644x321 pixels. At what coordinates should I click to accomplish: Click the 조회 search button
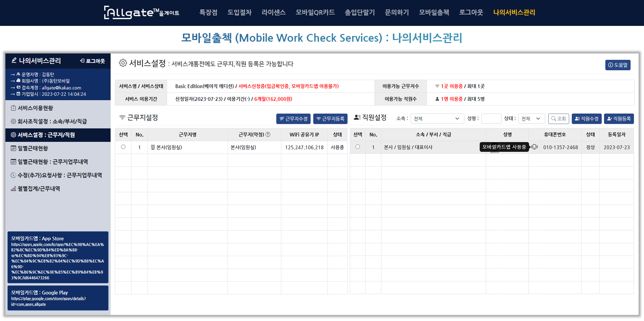pyautogui.click(x=559, y=119)
